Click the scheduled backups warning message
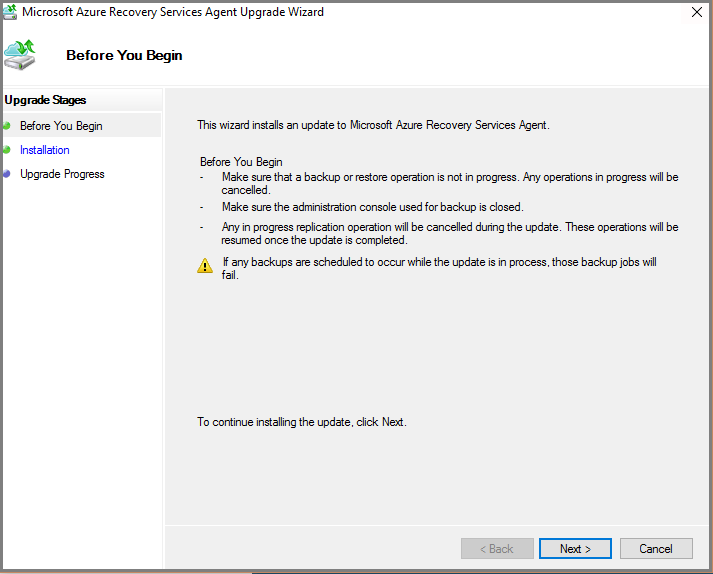 coord(440,268)
